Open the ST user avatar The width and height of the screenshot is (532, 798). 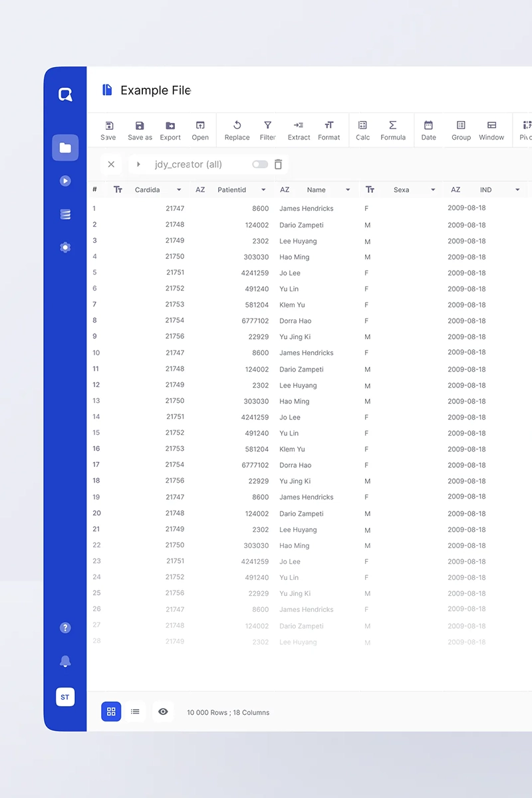pos(65,697)
